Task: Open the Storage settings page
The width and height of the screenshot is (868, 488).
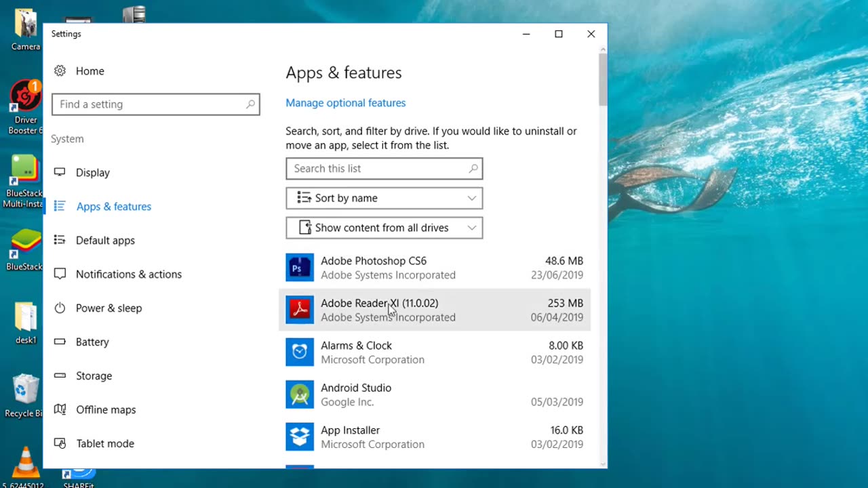Action: (94, 376)
